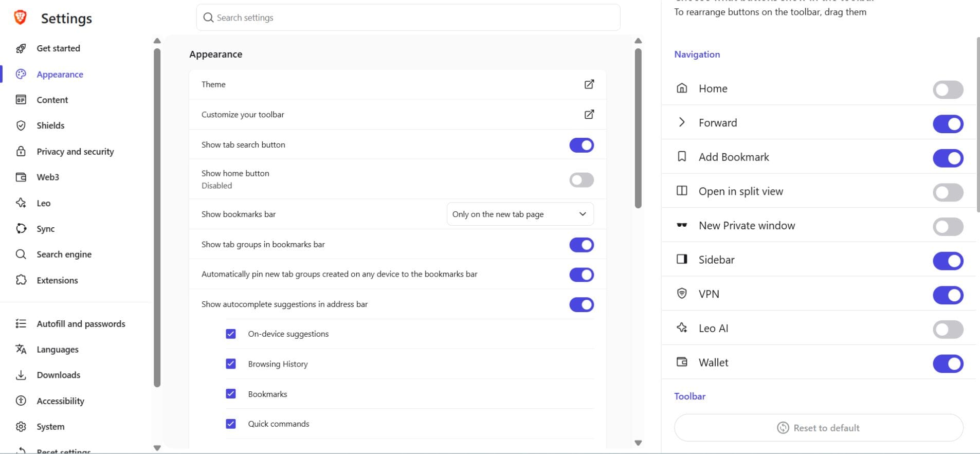Click the Leo AI sparkle icon in panel

pos(682,328)
